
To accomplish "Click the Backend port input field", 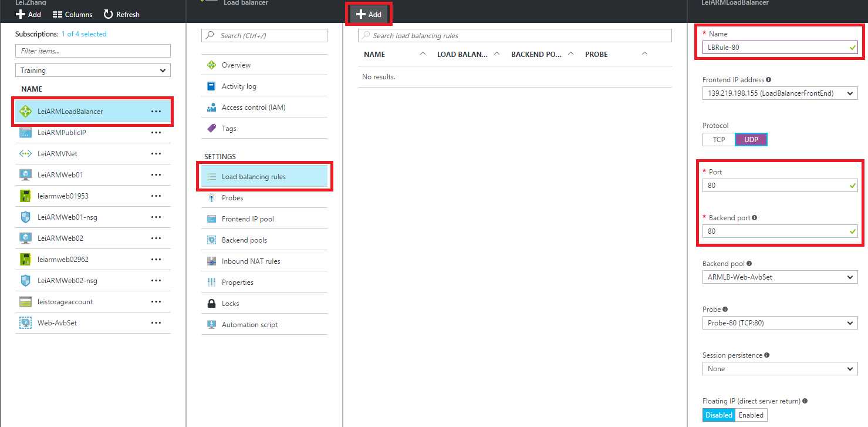I will click(x=780, y=231).
